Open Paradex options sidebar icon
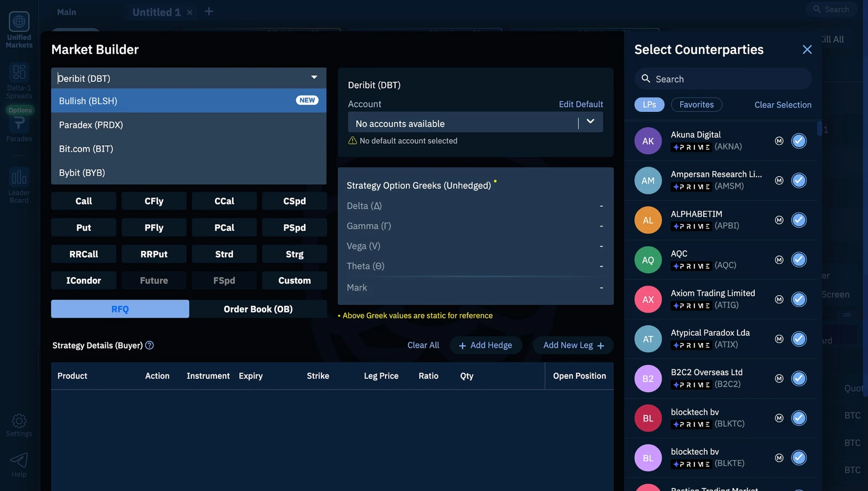Screen dimensions: 868x491 (x=19, y=124)
